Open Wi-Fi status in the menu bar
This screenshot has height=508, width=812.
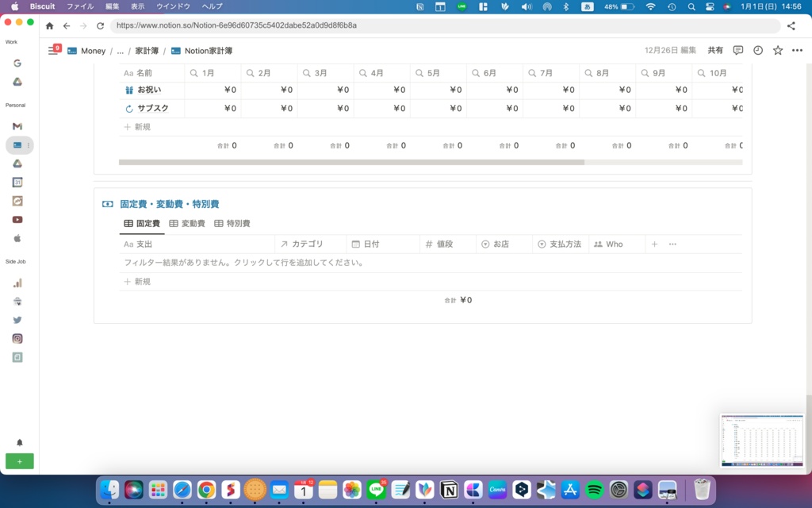pos(651,6)
